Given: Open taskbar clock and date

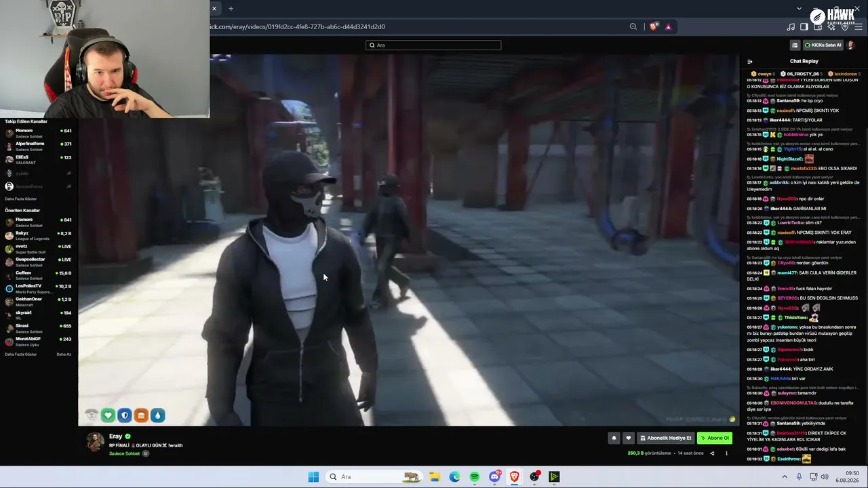Looking at the screenshot, I should coord(847,476).
